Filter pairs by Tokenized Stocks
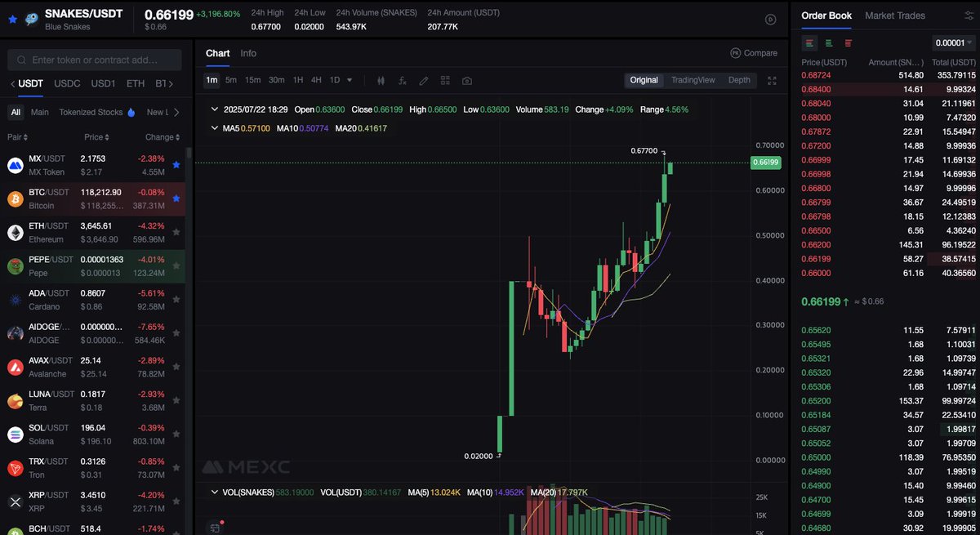980x535 pixels. (x=91, y=113)
